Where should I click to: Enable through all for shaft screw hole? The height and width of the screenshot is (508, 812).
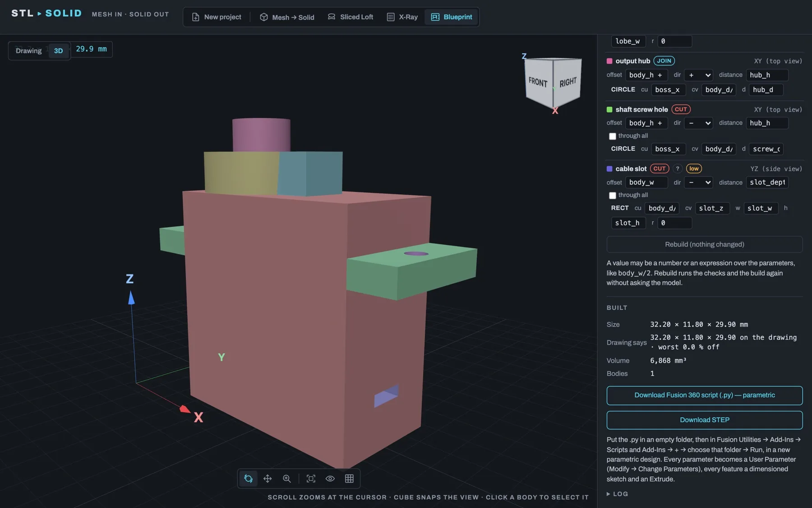612,136
